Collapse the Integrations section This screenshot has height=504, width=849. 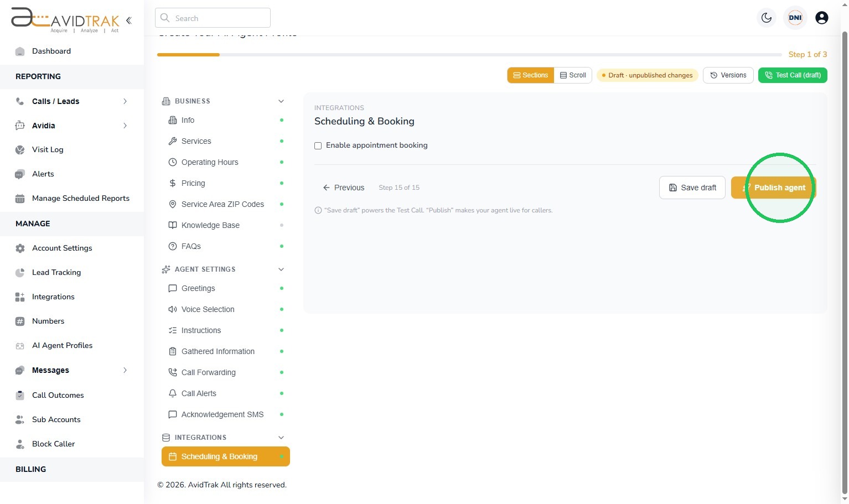281,438
